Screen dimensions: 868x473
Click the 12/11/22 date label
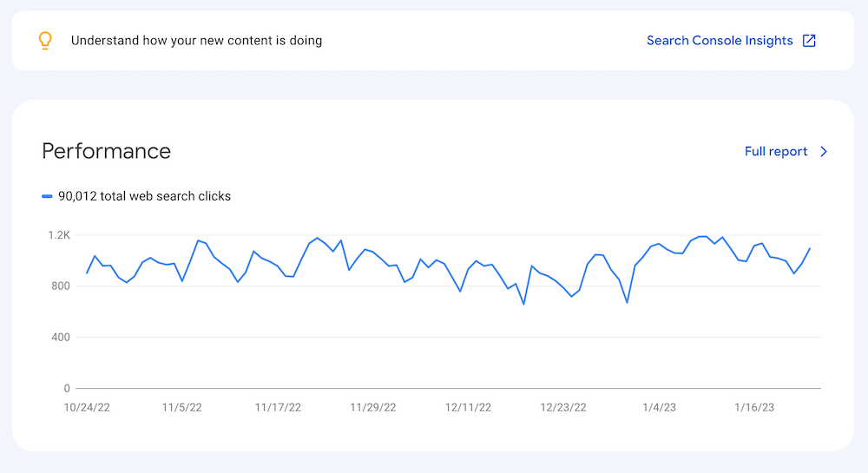pyautogui.click(x=468, y=406)
